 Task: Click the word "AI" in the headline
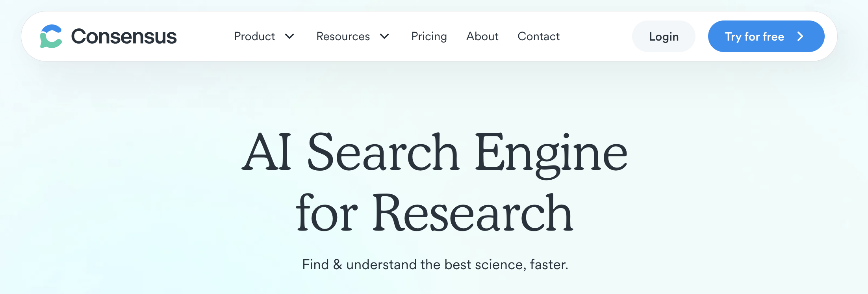point(267,153)
